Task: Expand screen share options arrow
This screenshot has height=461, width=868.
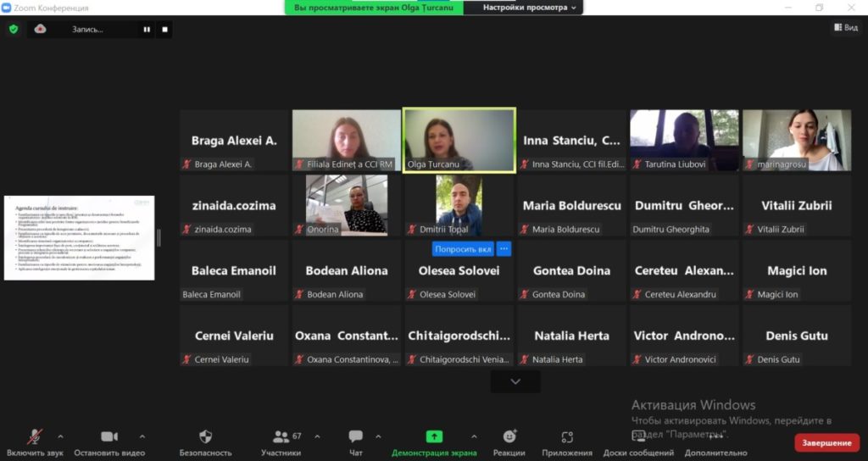Action: (474, 436)
